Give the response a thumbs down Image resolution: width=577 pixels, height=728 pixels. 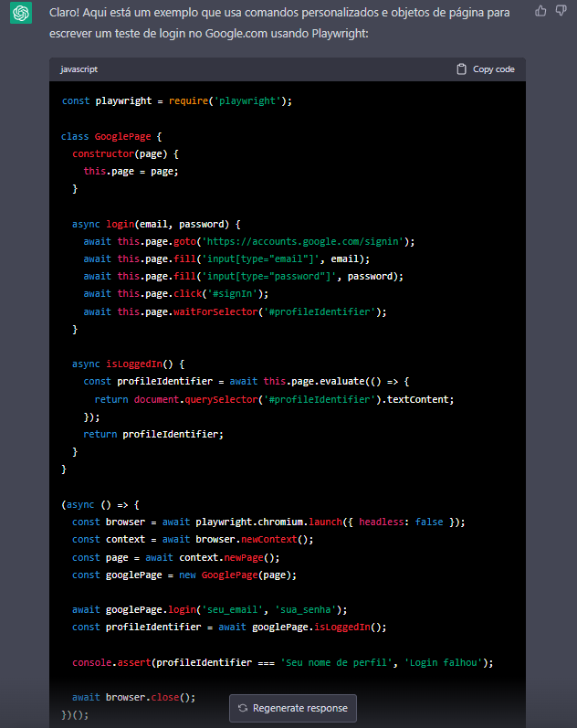click(561, 11)
